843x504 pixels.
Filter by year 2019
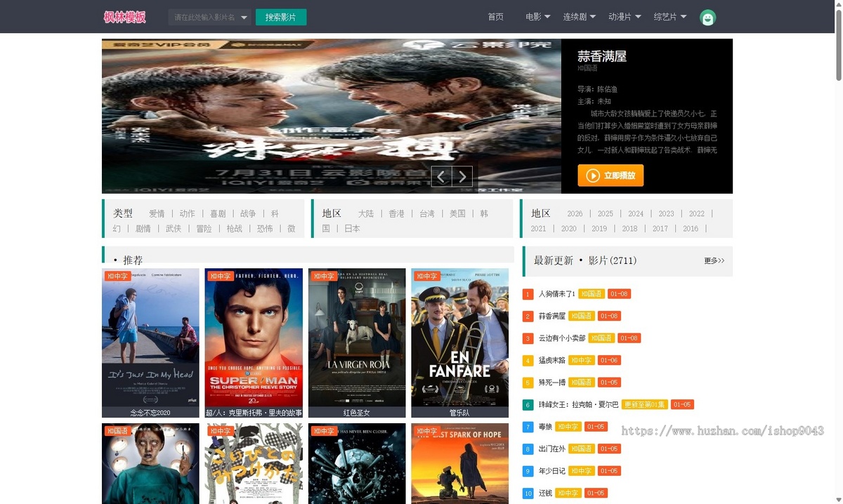(x=599, y=229)
